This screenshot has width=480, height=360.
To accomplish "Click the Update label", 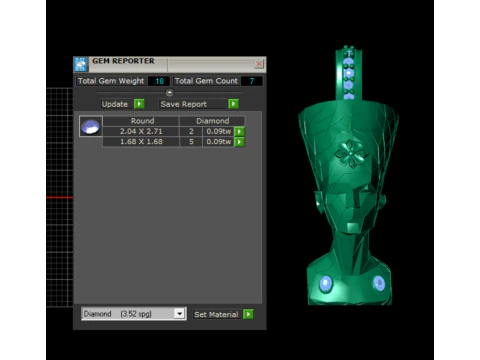I will tap(115, 104).
